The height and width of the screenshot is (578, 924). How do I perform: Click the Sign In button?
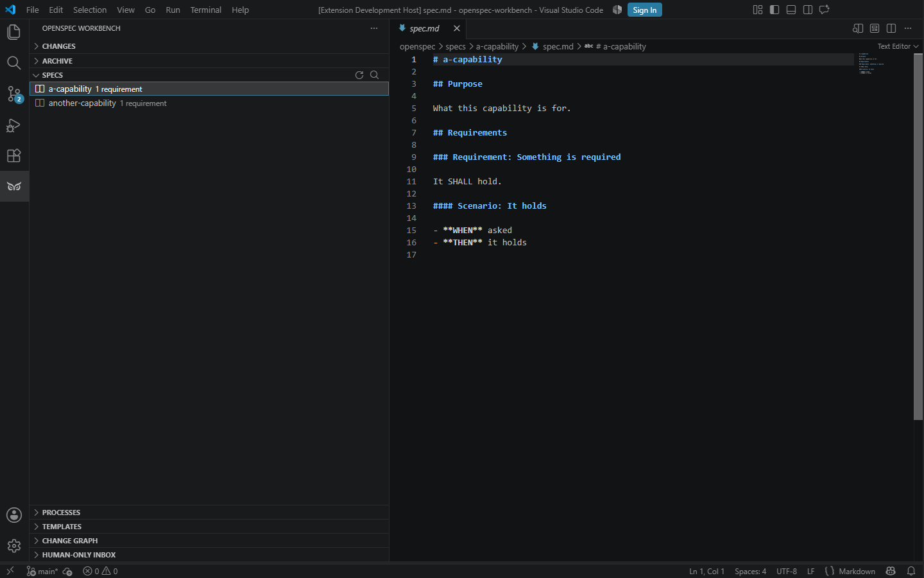(x=644, y=10)
